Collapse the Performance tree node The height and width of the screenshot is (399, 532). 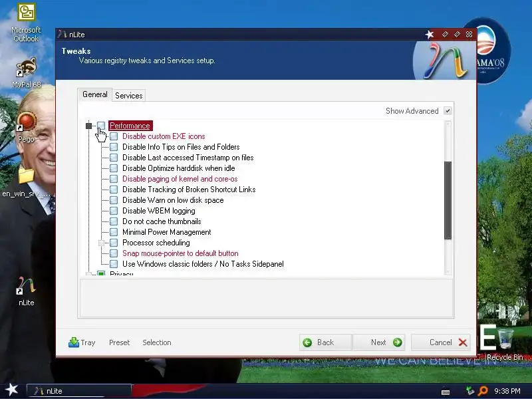tap(88, 126)
